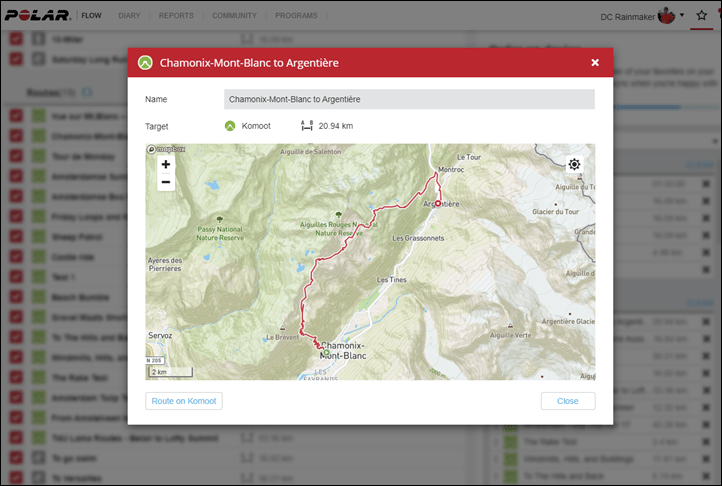This screenshot has height=486, width=722.
Task: Click the Aiguille de Salenton label
Action: coord(311,152)
